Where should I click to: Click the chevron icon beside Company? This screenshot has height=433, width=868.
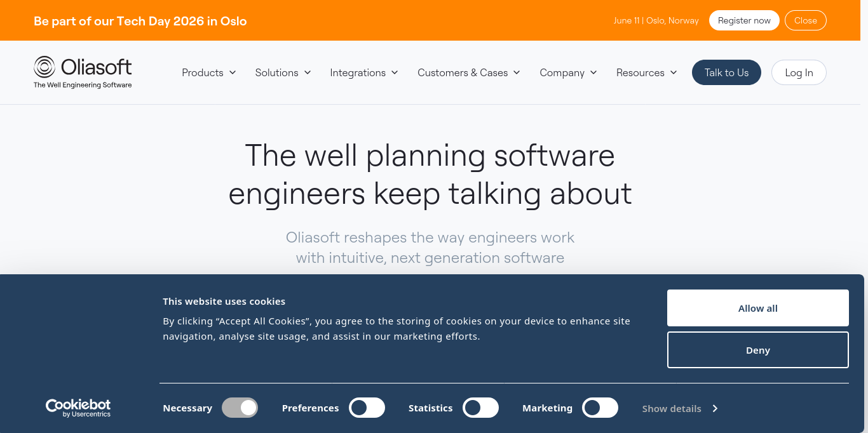tap(593, 72)
